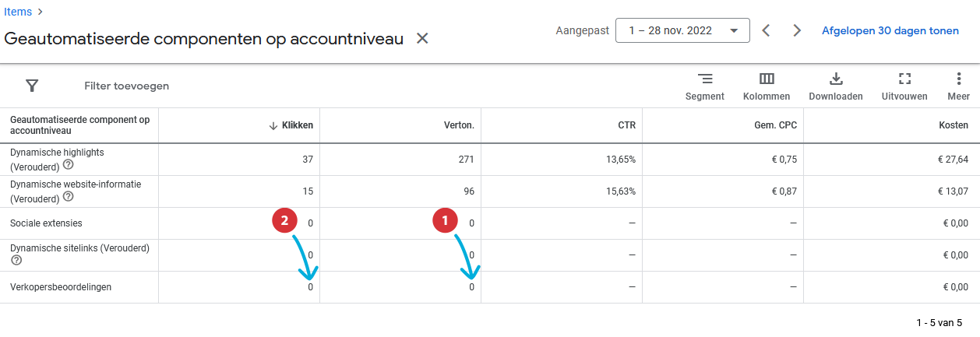Expand the table with Uitvouwen
The height and width of the screenshot is (337, 980).
904,86
